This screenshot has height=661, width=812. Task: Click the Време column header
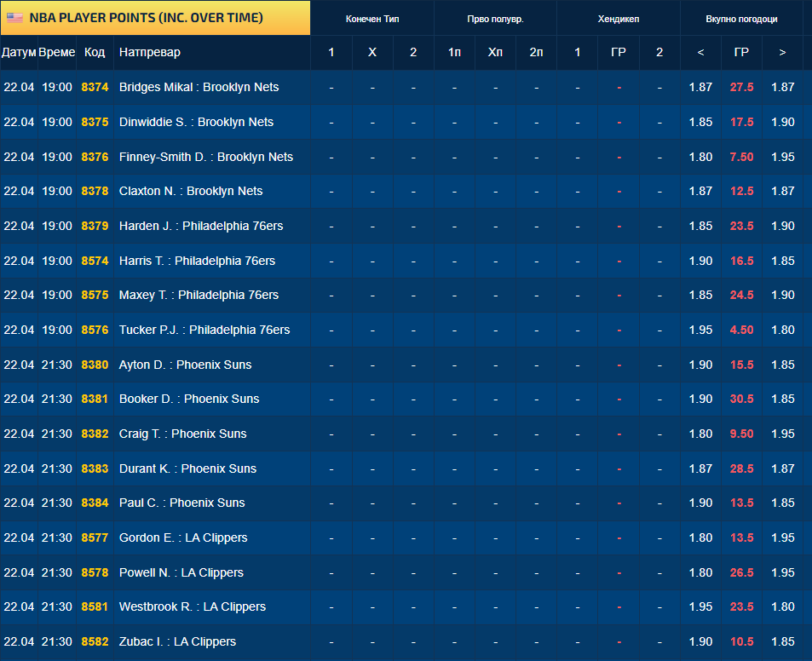pyautogui.click(x=57, y=52)
